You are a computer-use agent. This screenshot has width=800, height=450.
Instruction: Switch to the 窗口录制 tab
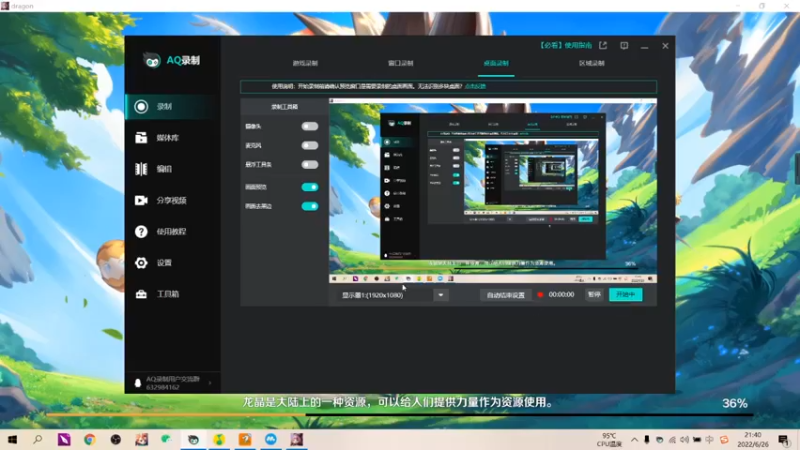coord(401,63)
